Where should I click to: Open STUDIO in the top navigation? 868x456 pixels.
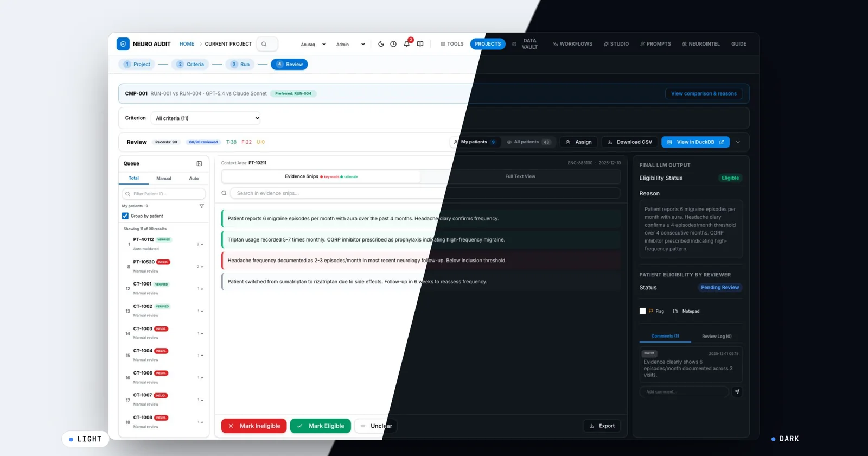tap(616, 44)
